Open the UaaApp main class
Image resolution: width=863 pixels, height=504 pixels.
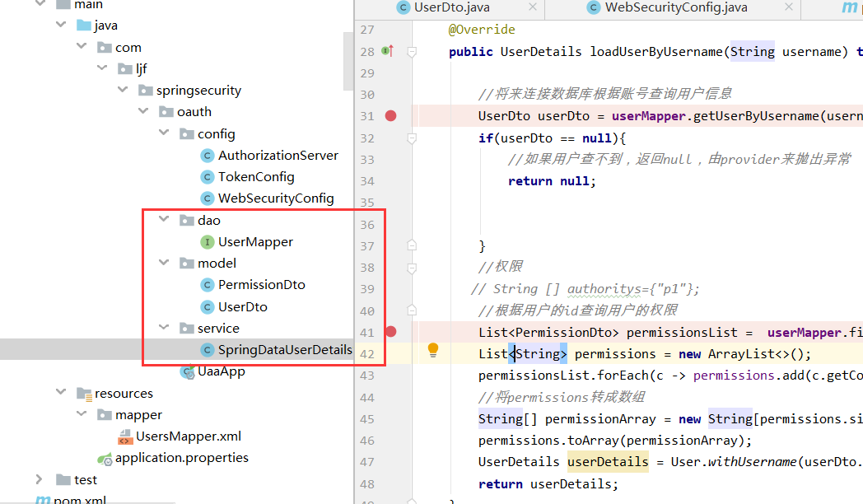pos(222,371)
